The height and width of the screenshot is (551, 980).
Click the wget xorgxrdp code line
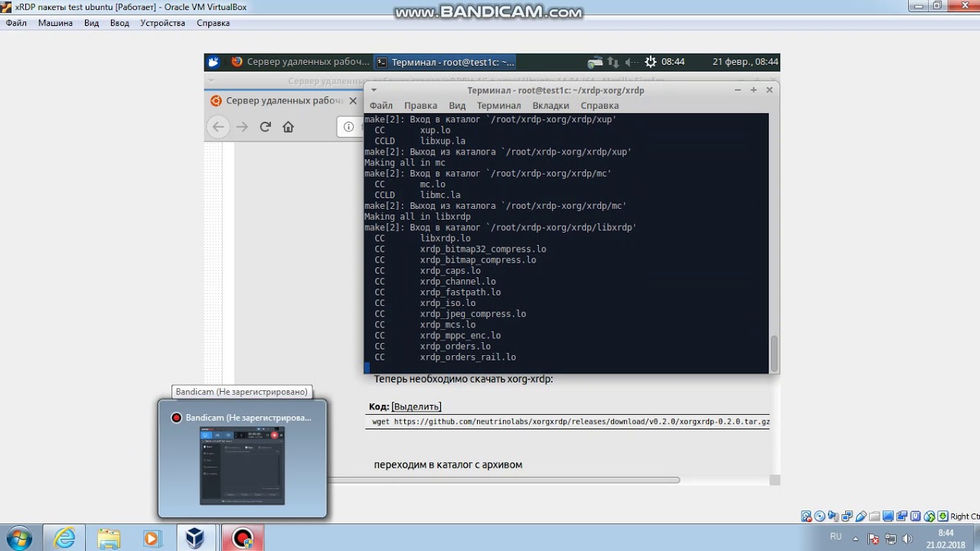(x=570, y=422)
